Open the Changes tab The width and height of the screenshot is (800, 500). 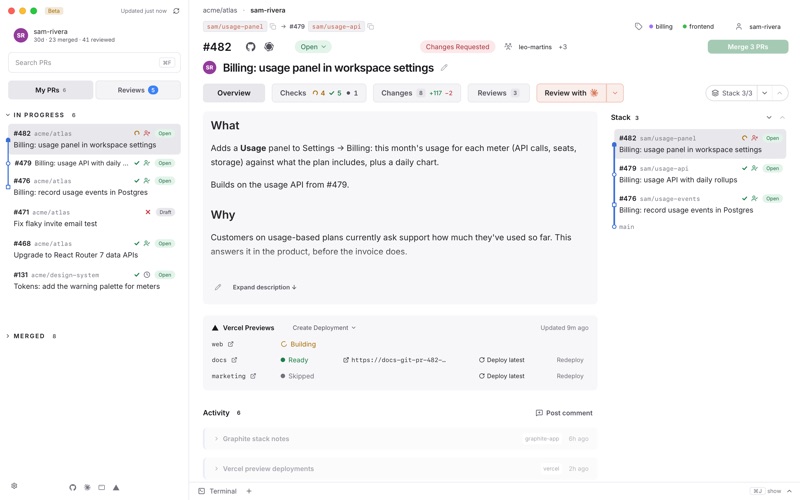[x=417, y=93]
